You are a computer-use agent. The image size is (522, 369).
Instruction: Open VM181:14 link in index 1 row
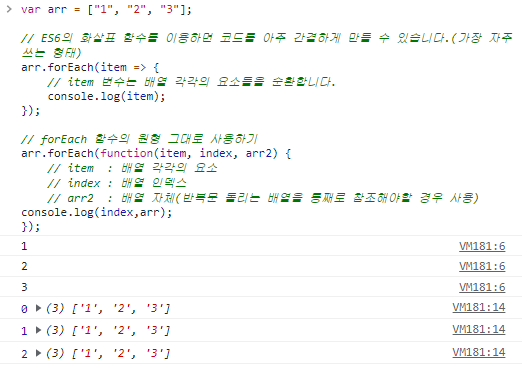pos(479,329)
